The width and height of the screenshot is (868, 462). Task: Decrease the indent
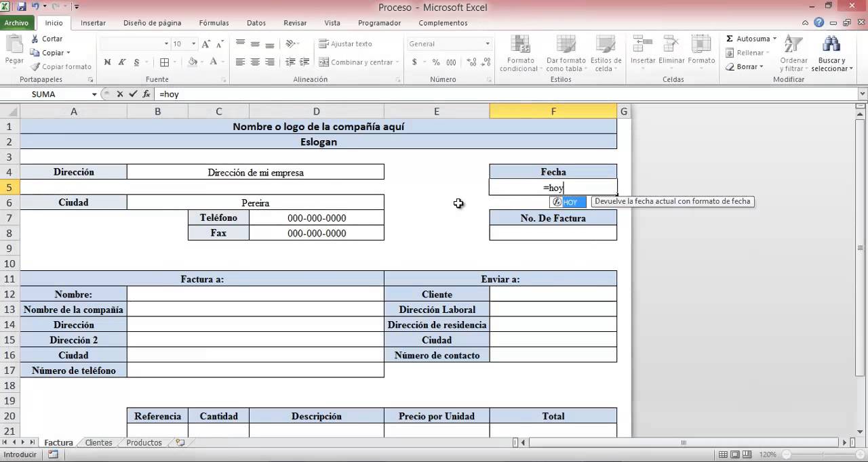(290, 62)
